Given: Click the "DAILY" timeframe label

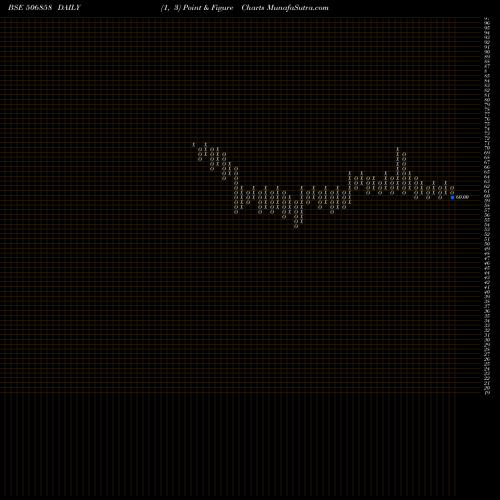Looking at the screenshot, I should 69,8.
